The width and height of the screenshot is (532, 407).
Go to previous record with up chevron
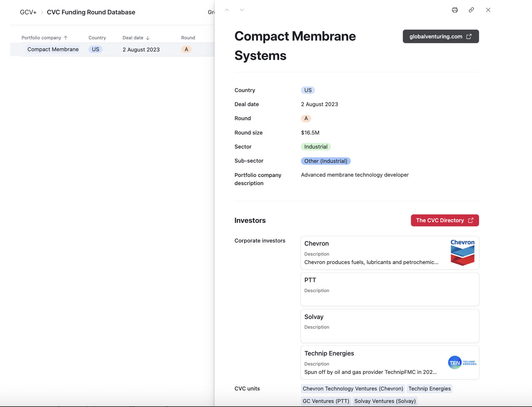(227, 10)
